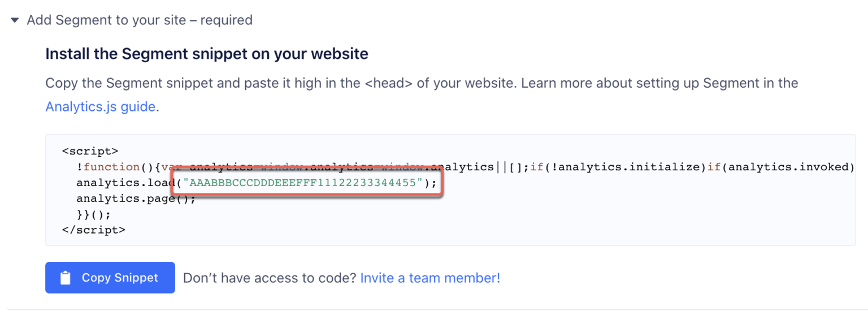
Task: Click the closing </script> tag line
Action: pyautogui.click(x=94, y=230)
